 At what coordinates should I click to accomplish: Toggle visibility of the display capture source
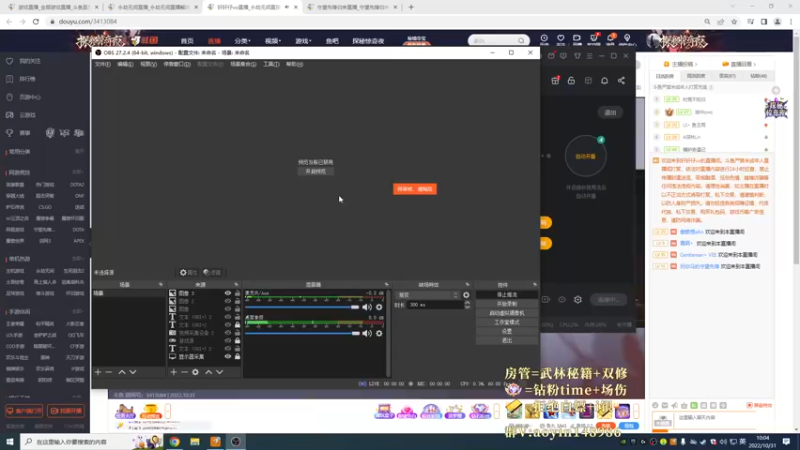228,357
